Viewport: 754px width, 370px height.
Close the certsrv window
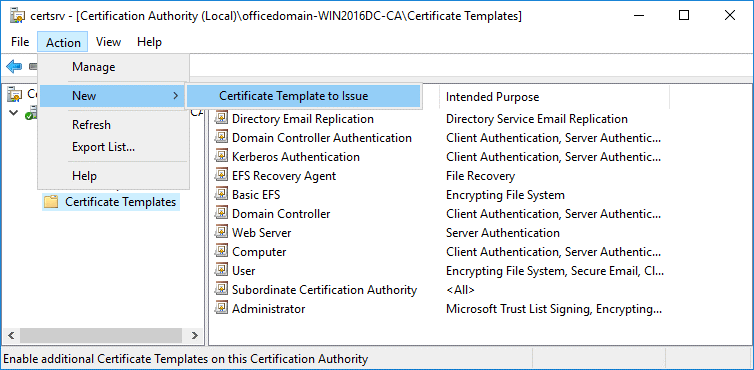[x=729, y=15]
